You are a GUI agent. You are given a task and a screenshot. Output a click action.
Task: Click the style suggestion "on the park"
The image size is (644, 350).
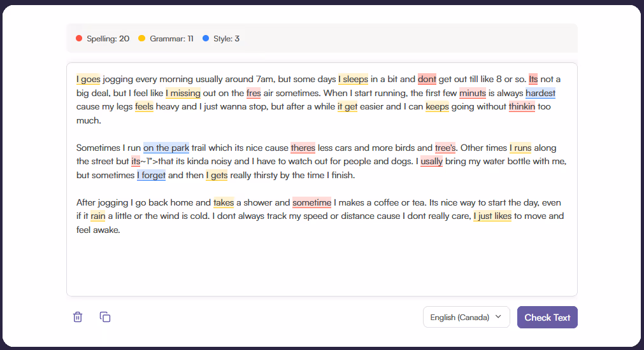click(166, 148)
